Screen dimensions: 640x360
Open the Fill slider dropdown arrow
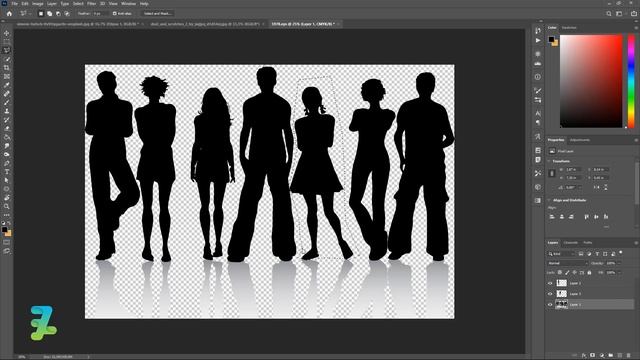[619, 272]
